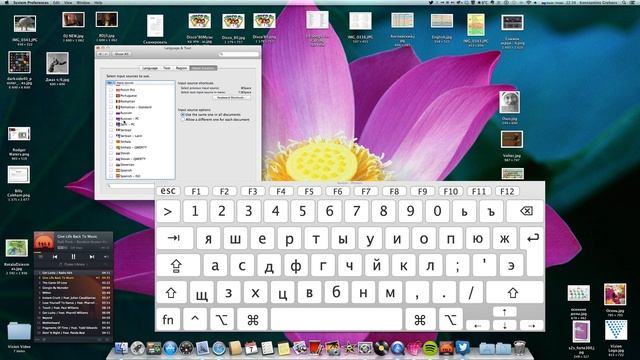Click the esc key on Keyboard Viewer
Viewport: 640px width, 360px height.
(x=168, y=191)
